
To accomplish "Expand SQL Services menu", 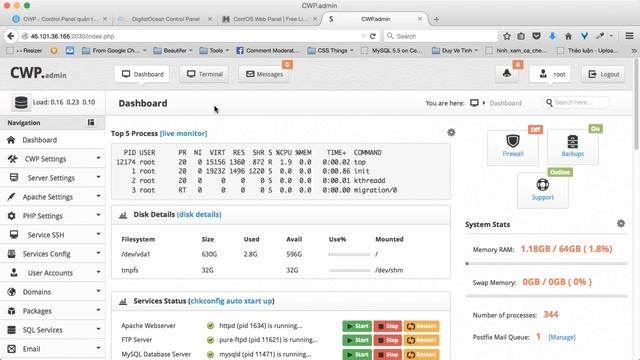I will point(53,329).
